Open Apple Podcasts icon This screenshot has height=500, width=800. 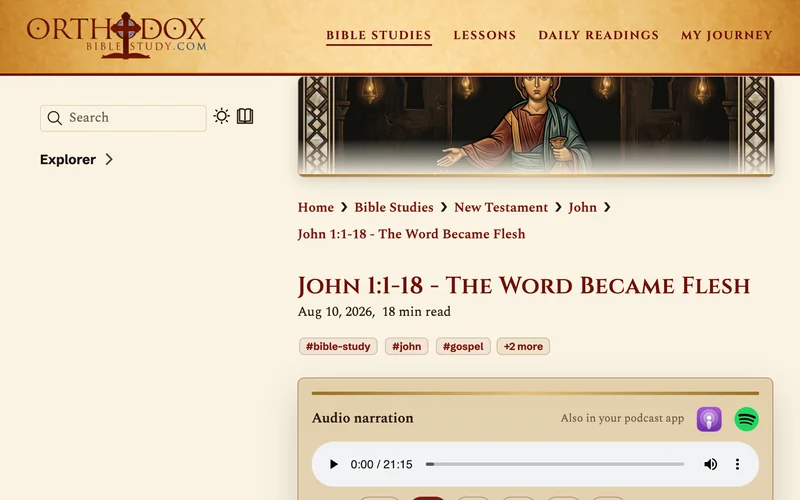coord(709,419)
